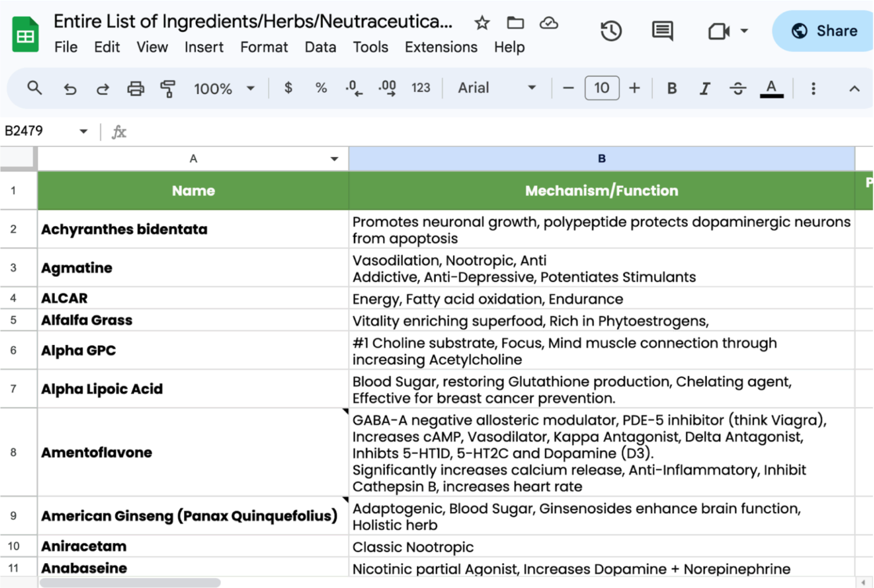Open the comment history
874x588 pixels.
[x=662, y=31]
